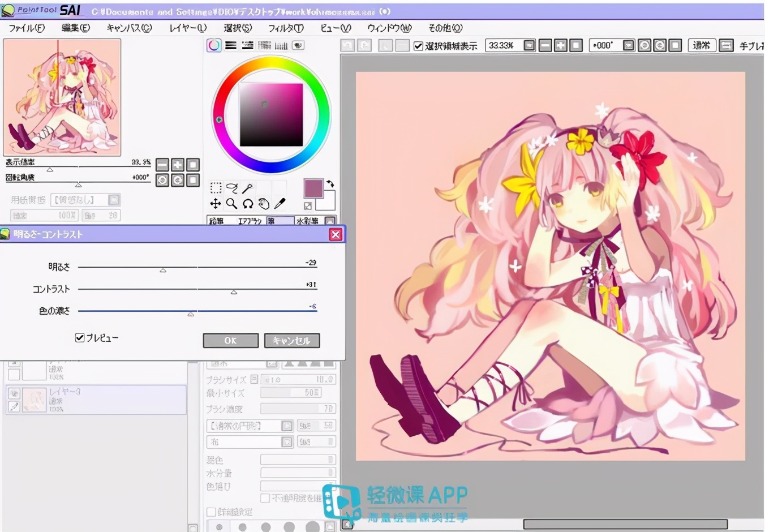Rotate clockwise in the navigator panel
This screenshot has height=532, width=765.
(x=178, y=180)
